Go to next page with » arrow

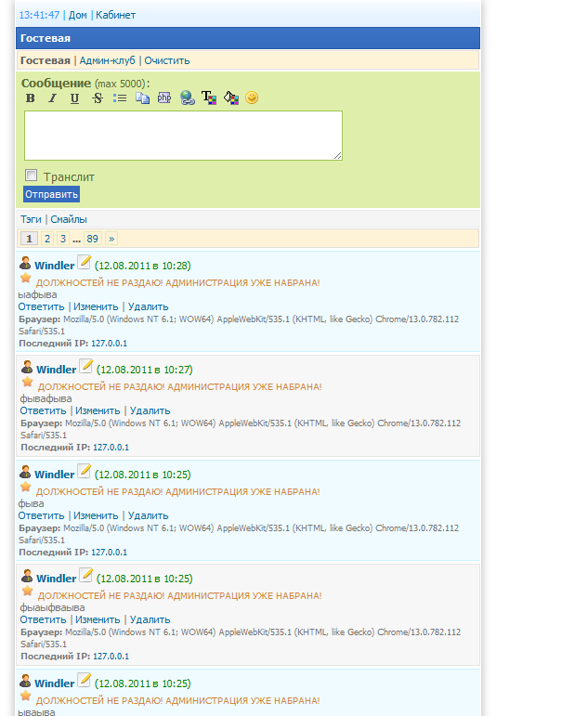click(111, 239)
